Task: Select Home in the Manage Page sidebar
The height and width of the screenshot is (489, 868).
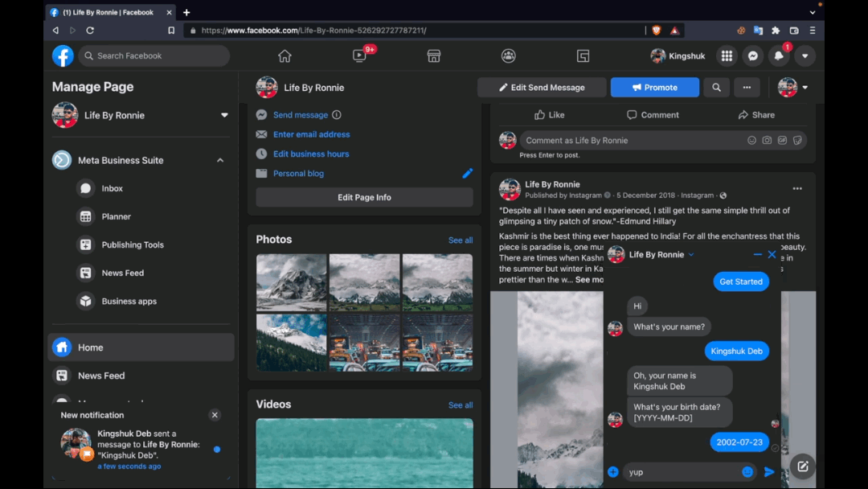Action: 141,347
